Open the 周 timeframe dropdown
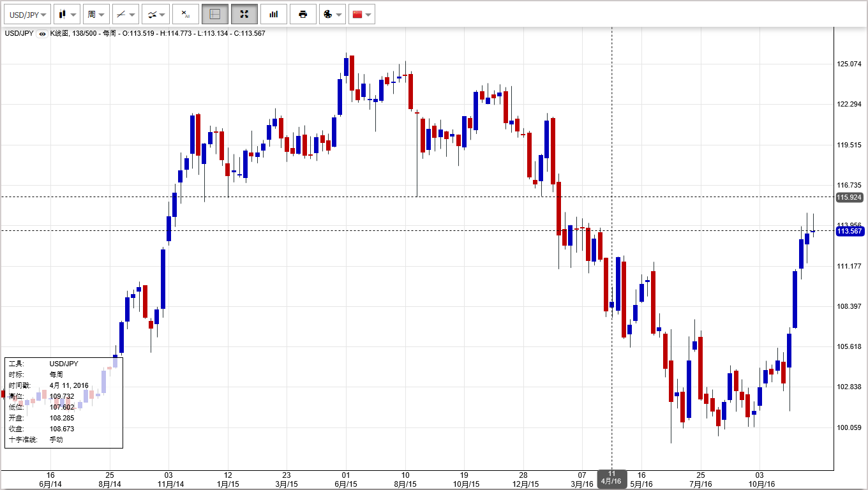Image resolution: width=868 pixels, height=490 pixels. tap(96, 14)
